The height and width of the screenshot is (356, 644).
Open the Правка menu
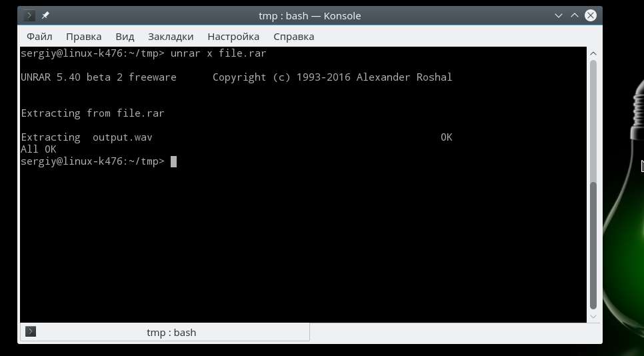[84, 37]
